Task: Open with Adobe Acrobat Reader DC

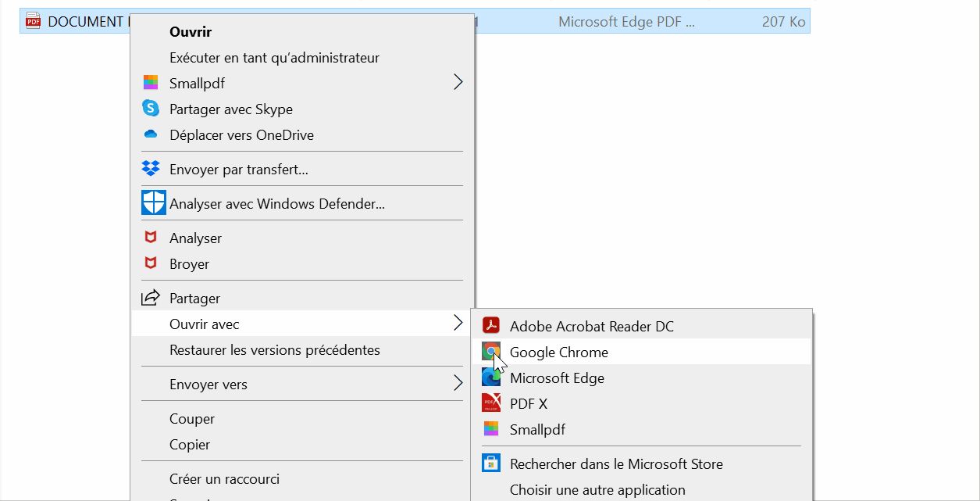Action: [642, 327]
